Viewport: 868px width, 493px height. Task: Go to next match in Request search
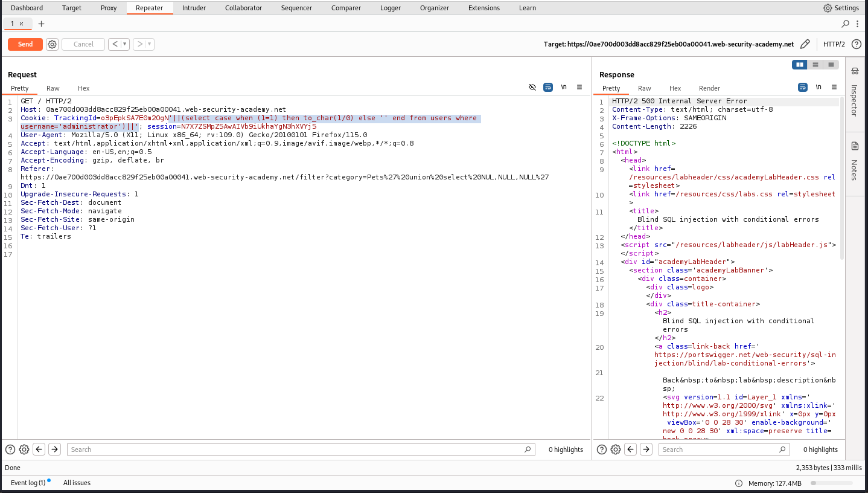54,449
